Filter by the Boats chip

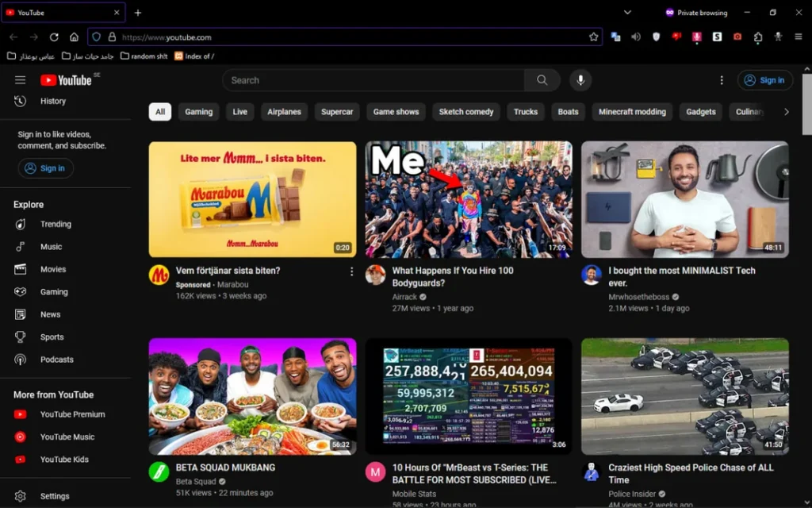click(568, 112)
